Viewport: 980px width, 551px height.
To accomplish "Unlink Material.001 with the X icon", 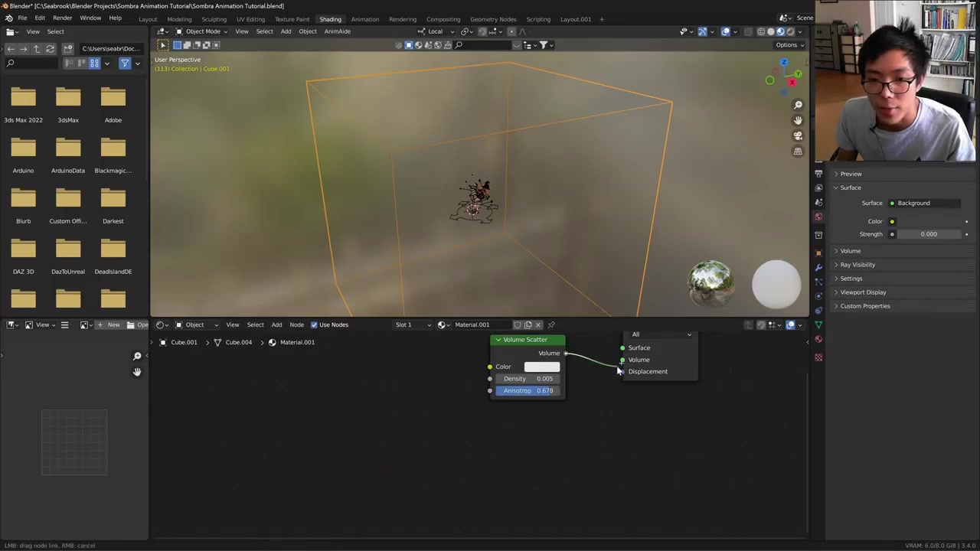I will tap(538, 324).
